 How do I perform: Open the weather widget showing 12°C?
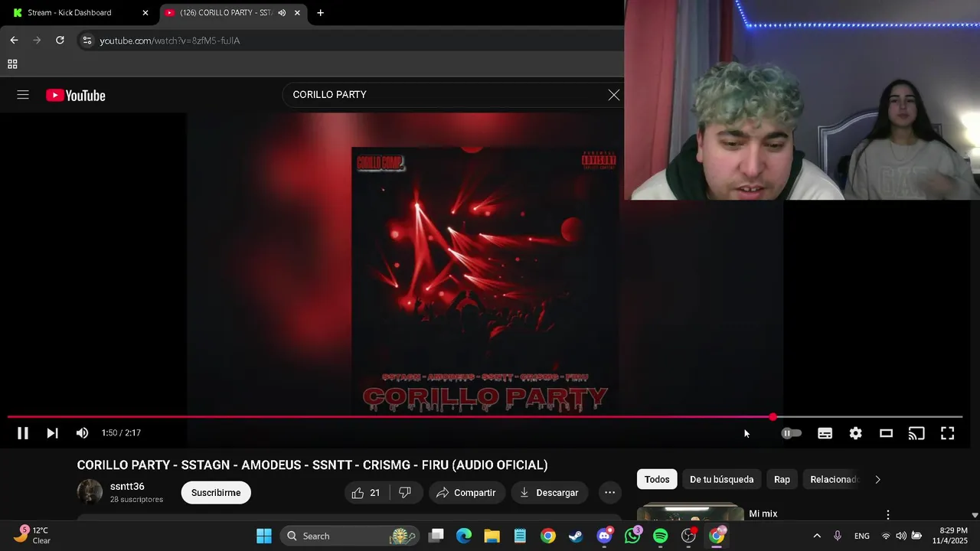coord(32,535)
